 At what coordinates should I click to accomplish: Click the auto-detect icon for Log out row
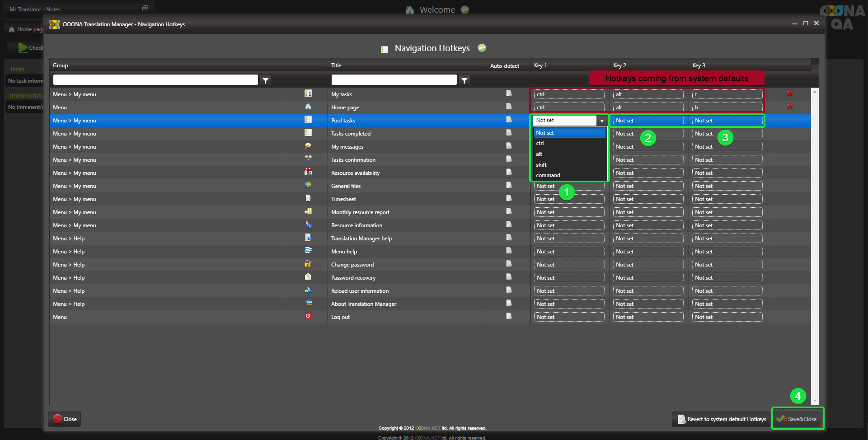pyautogui.click(x=509, y=316)
